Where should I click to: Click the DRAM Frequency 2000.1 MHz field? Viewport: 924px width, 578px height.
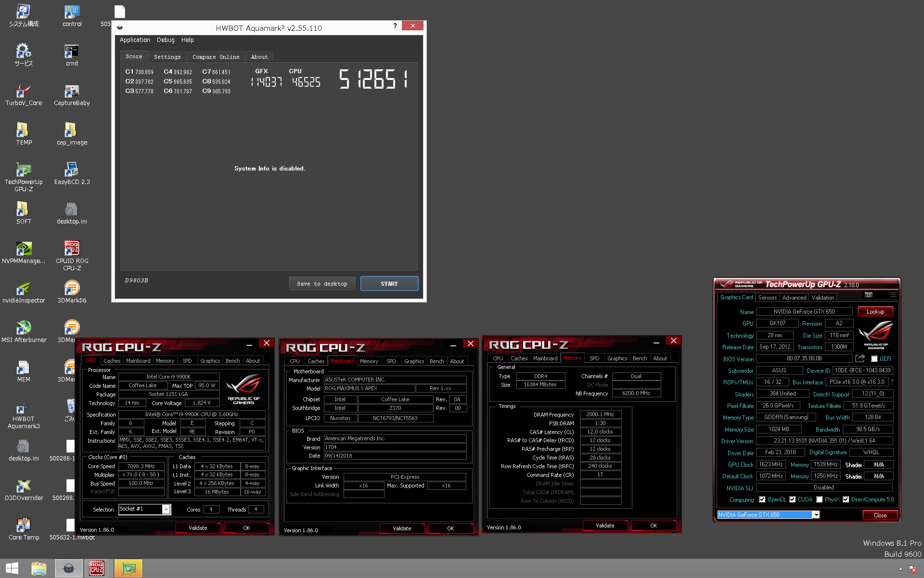pos(601,414)
